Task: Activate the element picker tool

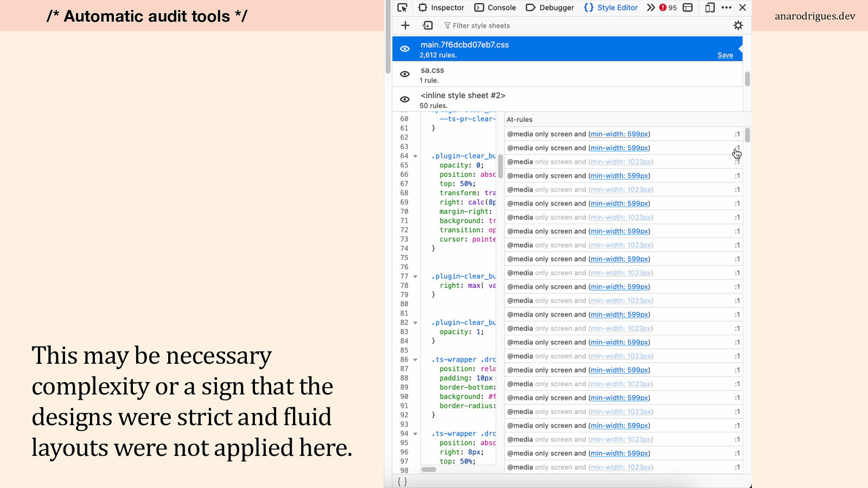Action: pos(402,8)
